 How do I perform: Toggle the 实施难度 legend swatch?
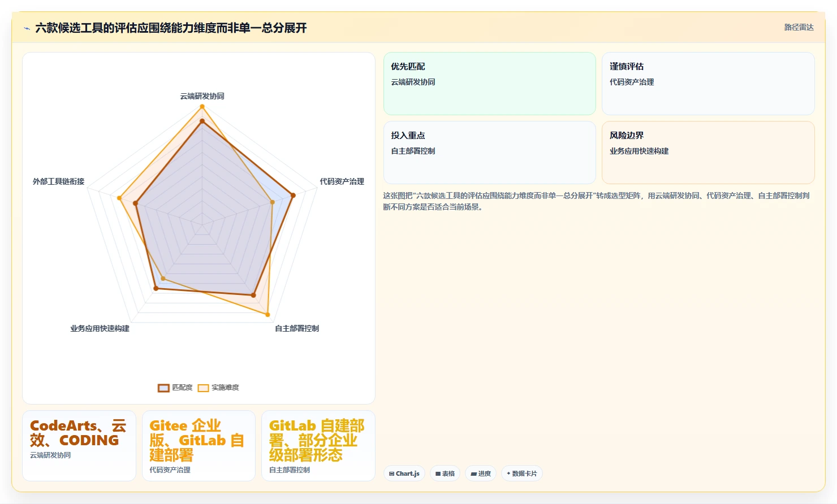pyautogui.click(x=203, y=388)
